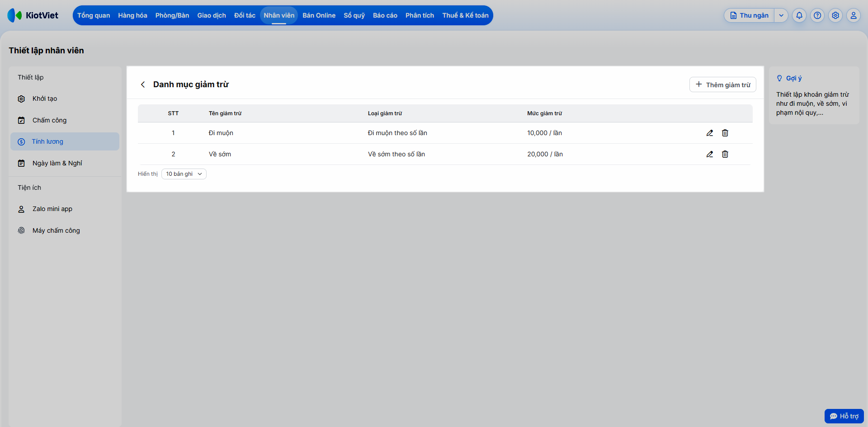Open Khởi tạo in the sidebar
This screenshot has height=427, width=868.
click(65, 99)
